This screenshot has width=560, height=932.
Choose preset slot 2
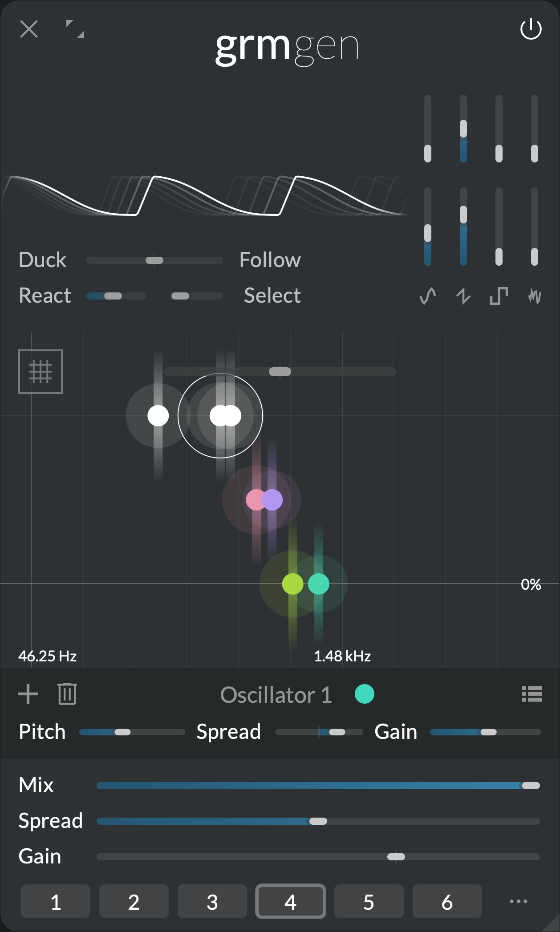134,902
